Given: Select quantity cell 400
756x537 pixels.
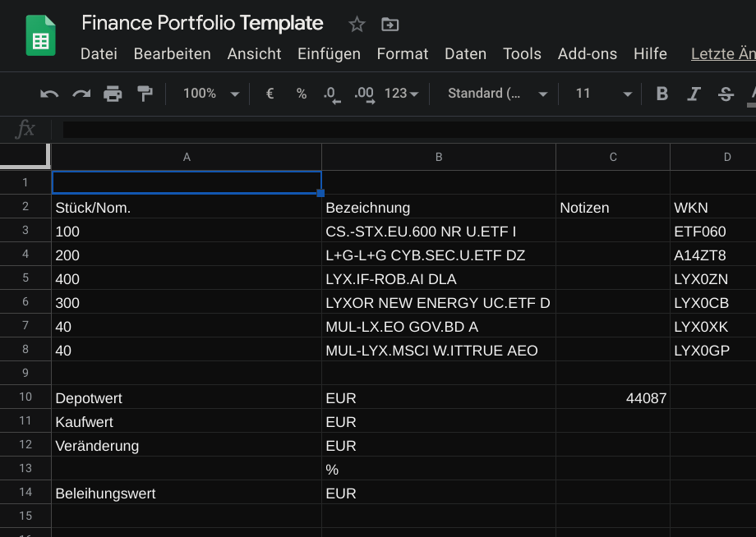Looking at the screenshot, I should tap(187, 279).
